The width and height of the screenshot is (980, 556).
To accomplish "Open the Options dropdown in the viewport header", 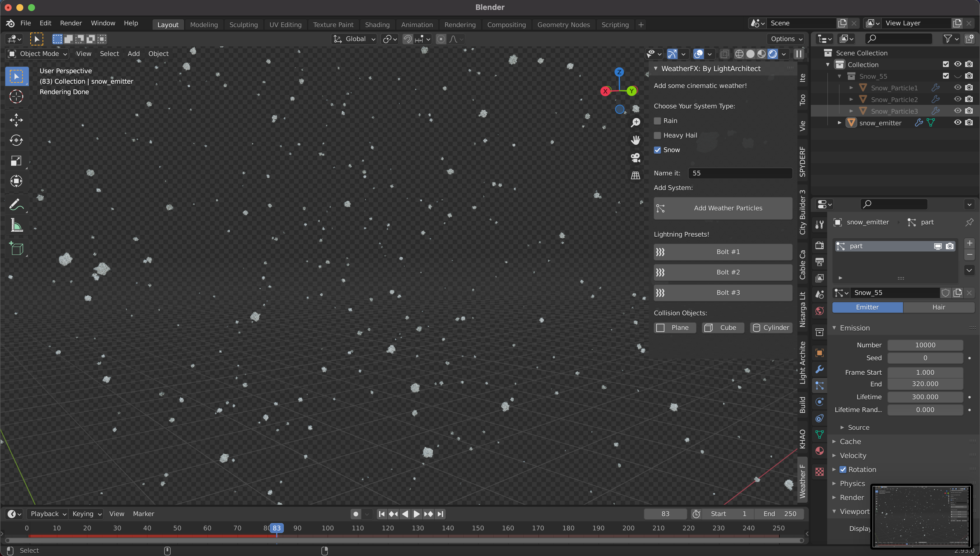I will click(786, 39).
